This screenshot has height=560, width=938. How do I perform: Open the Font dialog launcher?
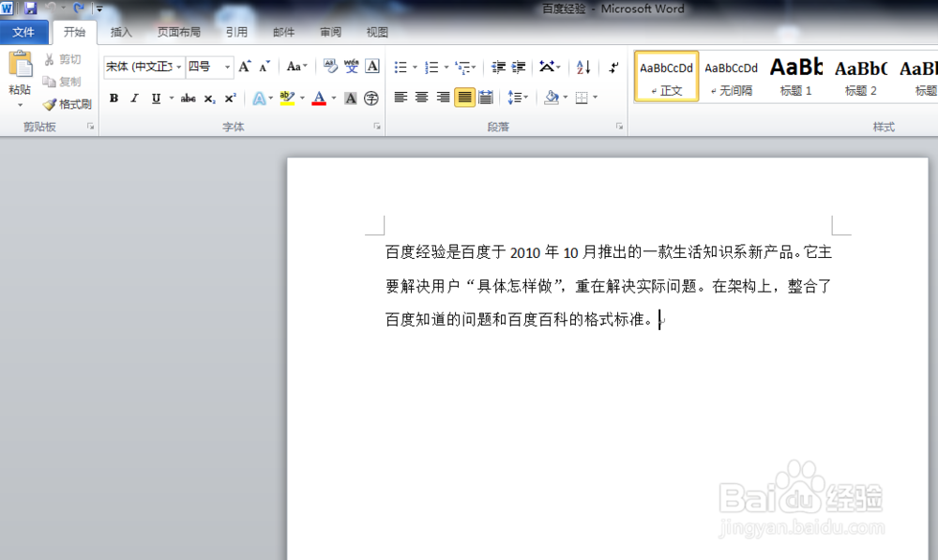click(x=377, y=127)
